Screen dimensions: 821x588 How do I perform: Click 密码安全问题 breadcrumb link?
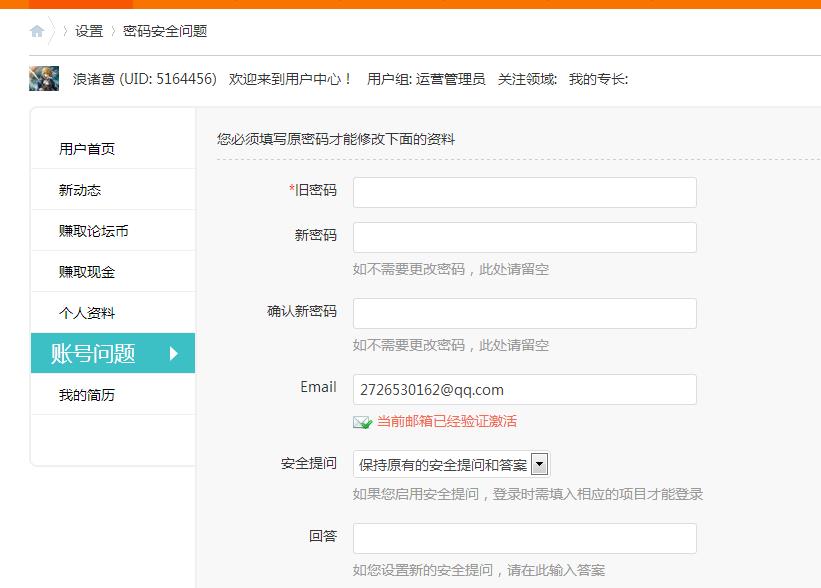tap(165, 31)
